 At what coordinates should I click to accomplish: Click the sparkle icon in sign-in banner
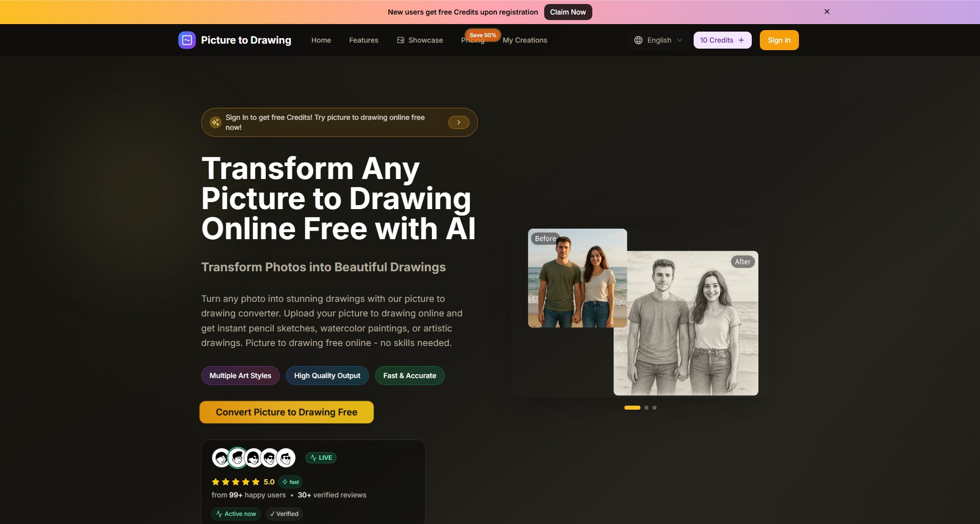216,122
